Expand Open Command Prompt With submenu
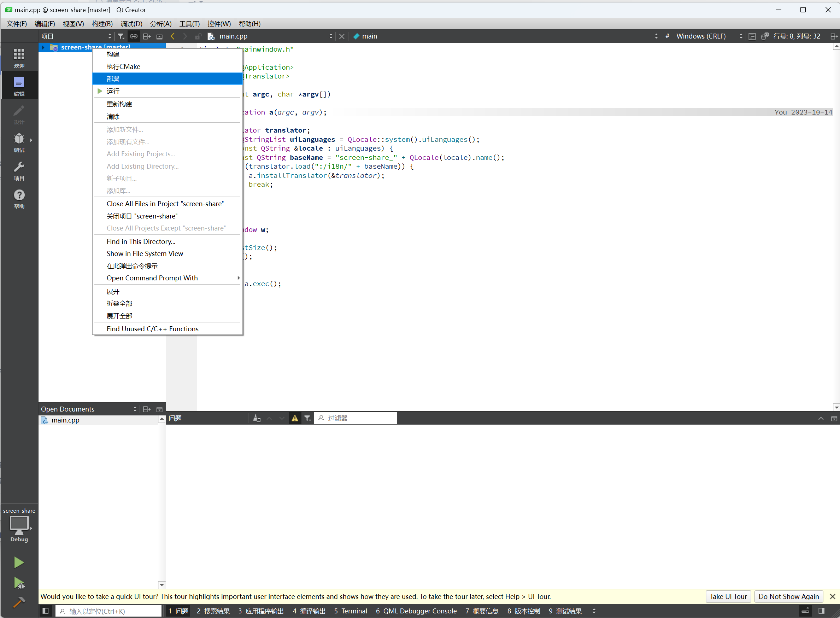This screenshot has height=618, width=840. point(168,278)
